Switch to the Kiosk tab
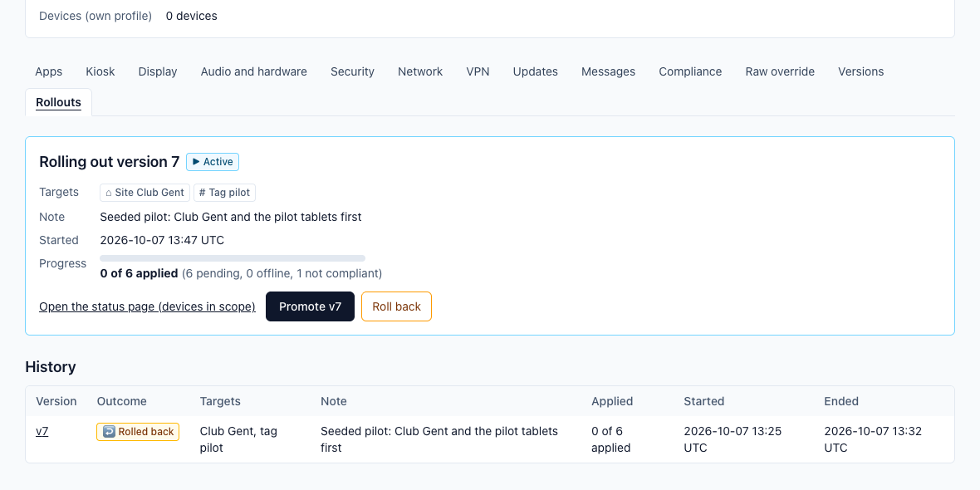The width and height of the screenshot is (980, 490). tap(100, 71)
